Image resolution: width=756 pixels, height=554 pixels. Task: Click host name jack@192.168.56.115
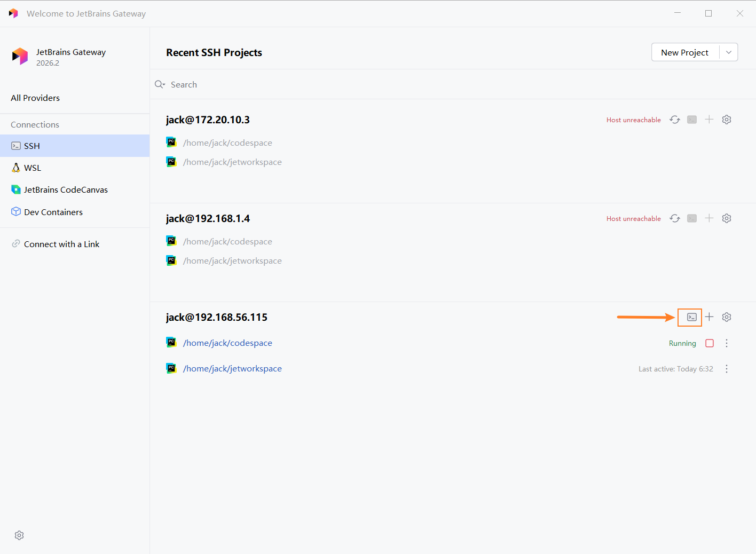click(216, 317)
